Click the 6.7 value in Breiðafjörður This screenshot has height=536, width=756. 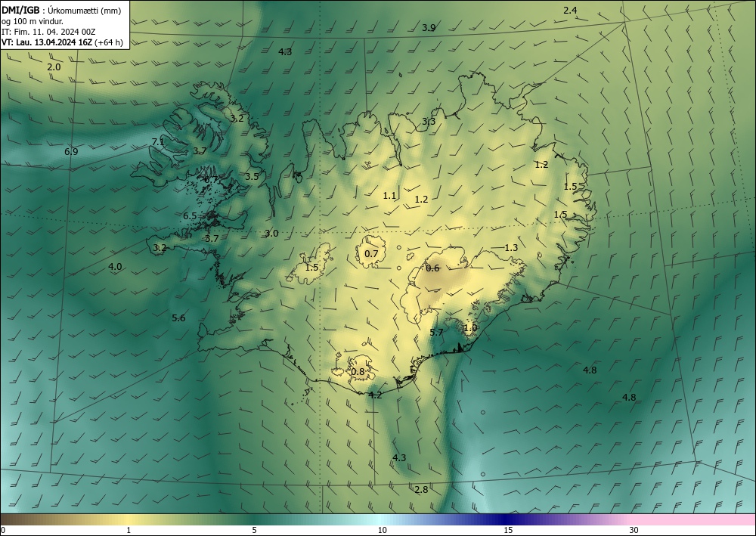point(211,180)
